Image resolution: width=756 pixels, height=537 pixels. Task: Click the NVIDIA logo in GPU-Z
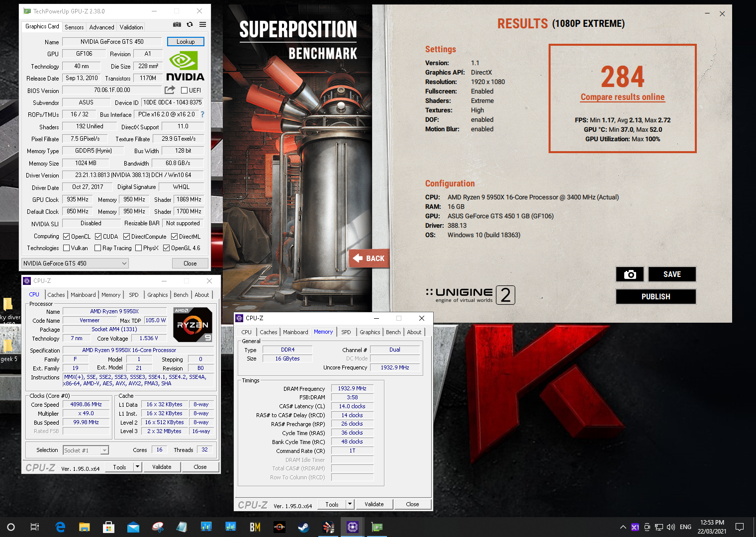pyautogui.click(x=185, y=67)
